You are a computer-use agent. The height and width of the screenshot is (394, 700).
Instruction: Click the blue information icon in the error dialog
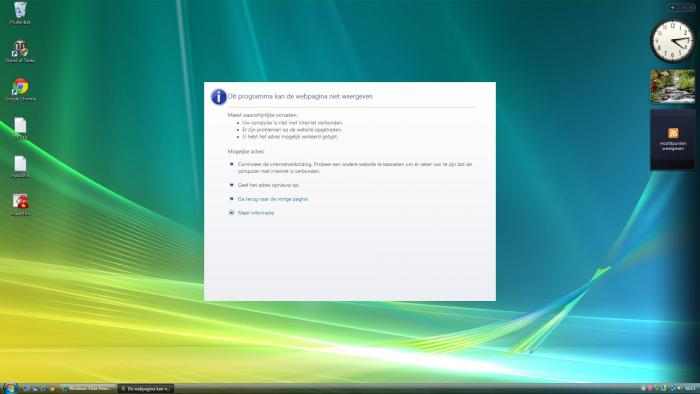coord(219,96)
